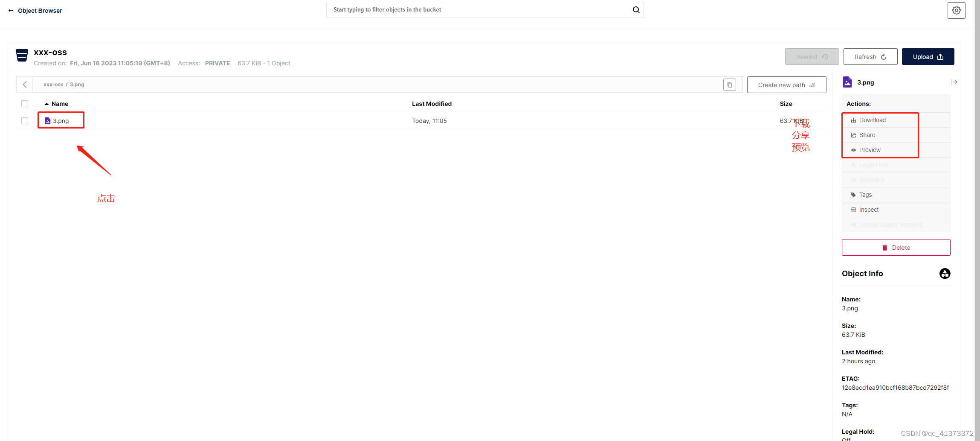
Task: Click the Rewind button
Action: click(812, 57)
